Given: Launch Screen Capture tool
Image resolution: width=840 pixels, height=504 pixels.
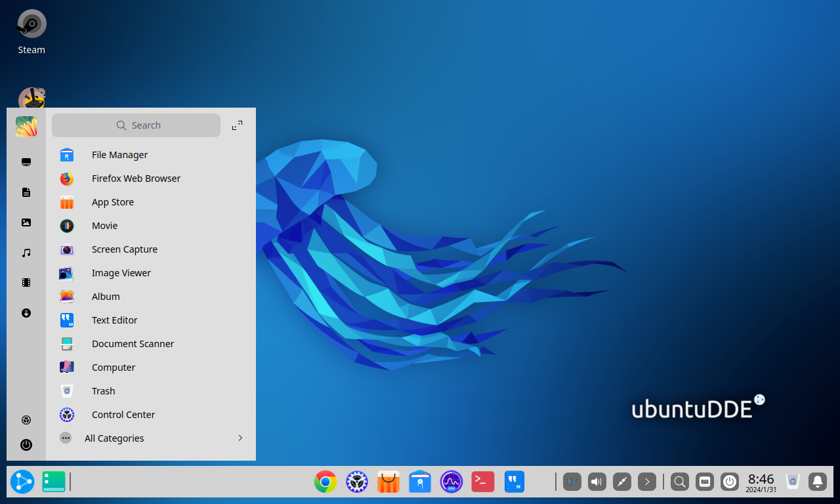Looking at the screenshot, I should (x=150, y=249).
